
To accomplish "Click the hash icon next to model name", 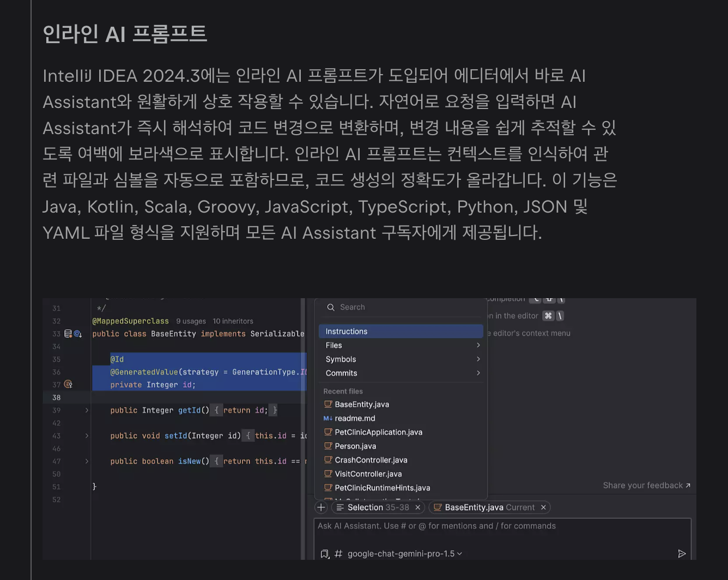I will coord(338,554).
